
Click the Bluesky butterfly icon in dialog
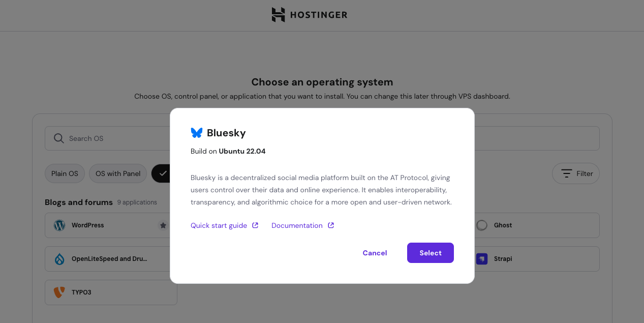[197, 133]
